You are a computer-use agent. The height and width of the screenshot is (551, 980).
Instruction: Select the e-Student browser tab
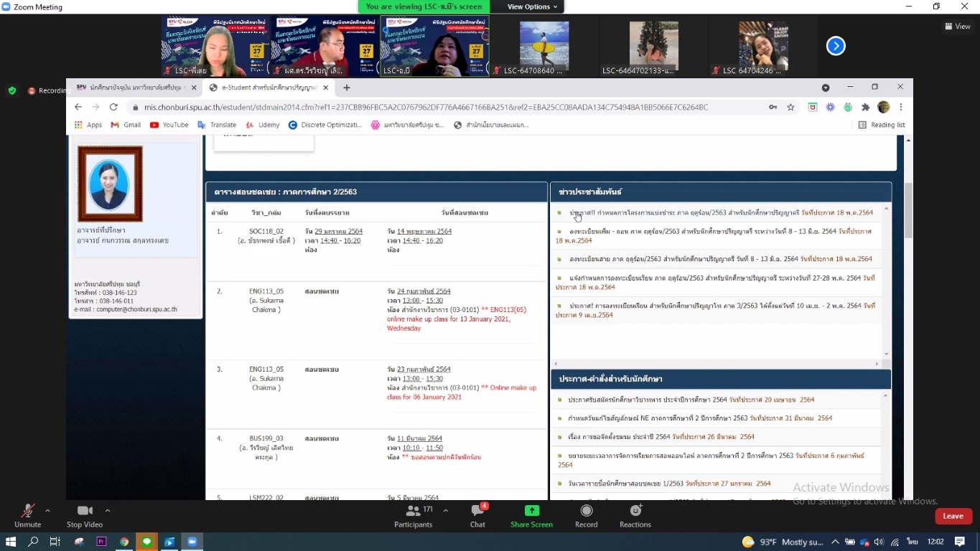pos(268,88)
